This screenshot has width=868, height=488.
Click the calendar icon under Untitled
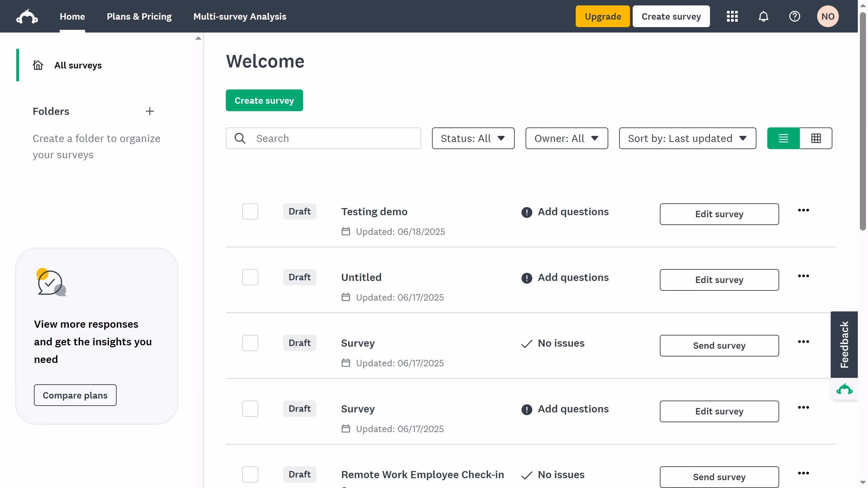[346, 297]
